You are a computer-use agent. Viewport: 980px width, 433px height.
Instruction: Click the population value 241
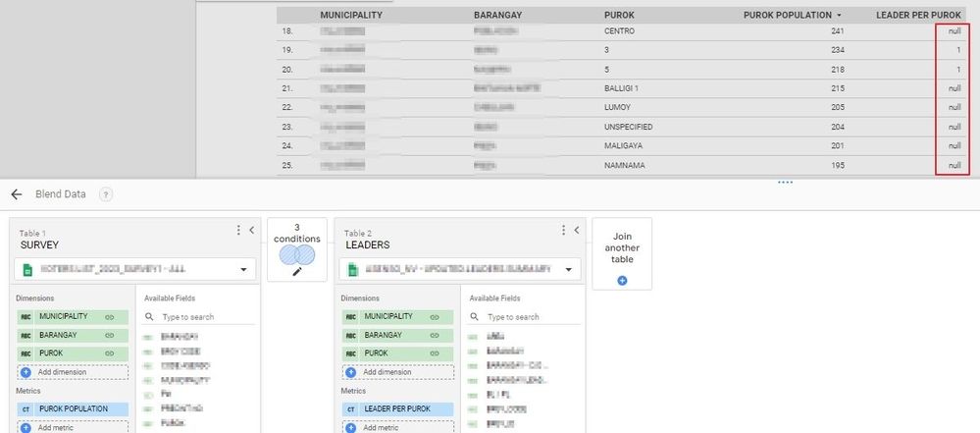(x=838, y=30)
